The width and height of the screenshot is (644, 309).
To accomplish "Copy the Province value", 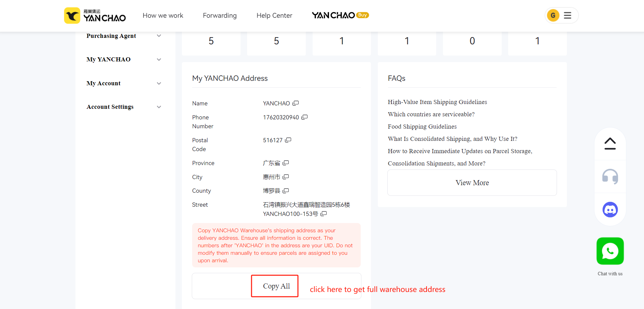I will pyautogui.click(x=286, y=163).
